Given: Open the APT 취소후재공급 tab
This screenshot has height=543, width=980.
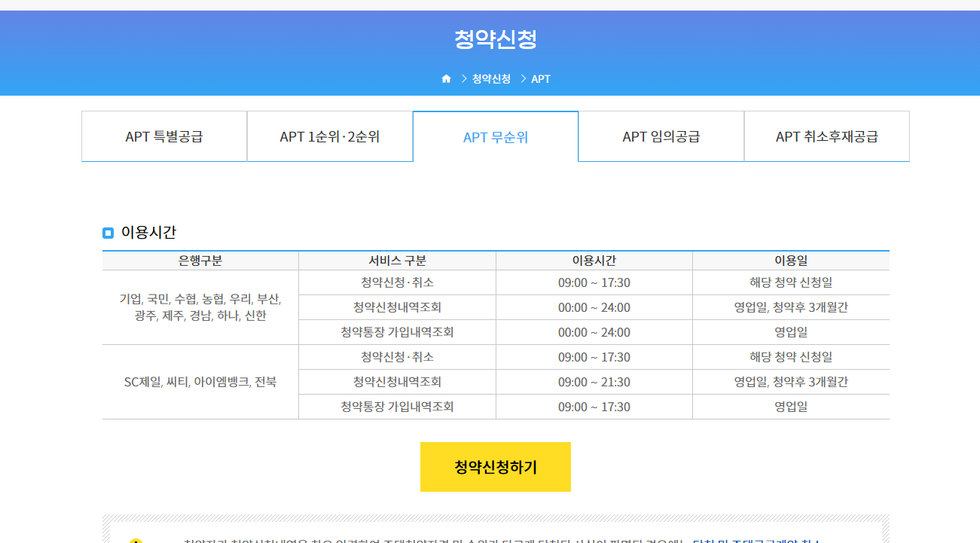Looking at the screenshot, I should tap(826, 136).
